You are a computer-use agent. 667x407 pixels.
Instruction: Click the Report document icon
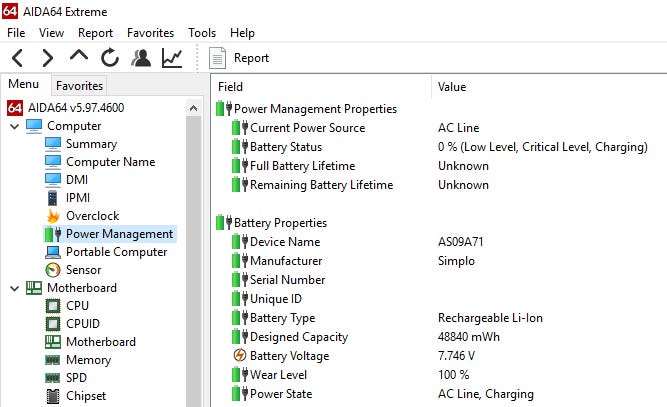(x=217, y=58)
